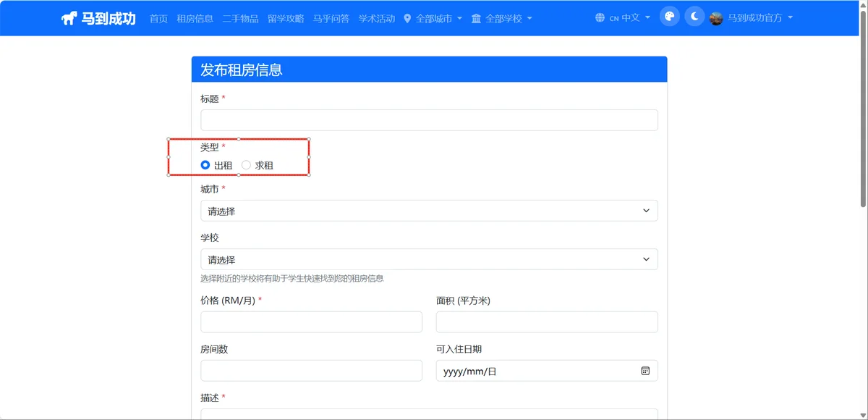The height and width of the screenshot is (420, 868).
Task: Focus the 房间数 input field
Action: pyautogui.click(x=311, y=371)
